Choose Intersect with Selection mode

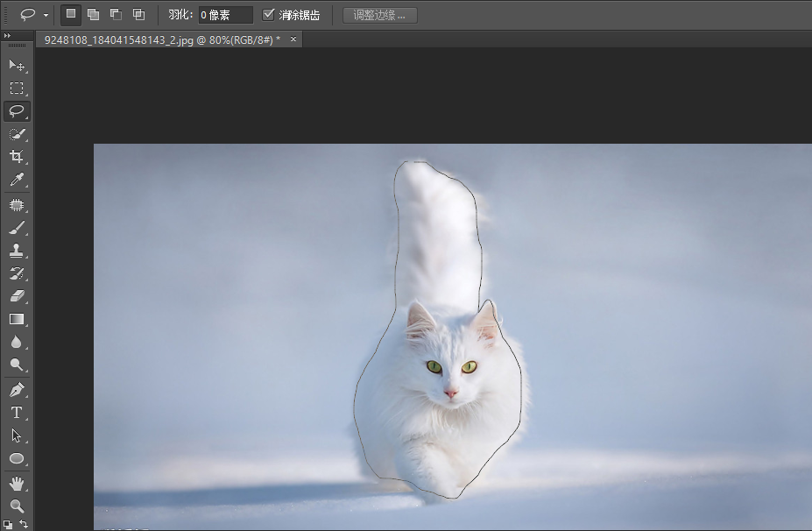coord(138,15)
